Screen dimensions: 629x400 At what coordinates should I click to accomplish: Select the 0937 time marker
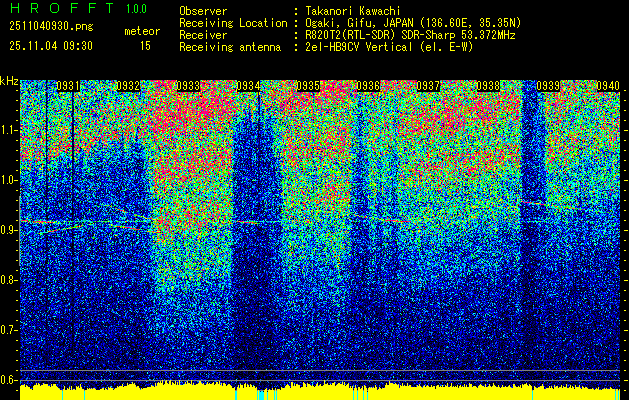pyautogui.click(x=428, y=86)
